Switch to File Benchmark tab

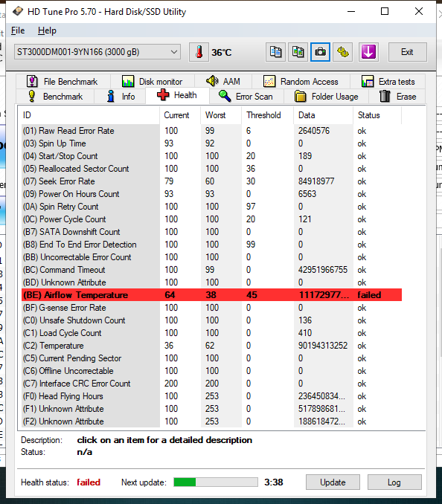coord(63,82)
